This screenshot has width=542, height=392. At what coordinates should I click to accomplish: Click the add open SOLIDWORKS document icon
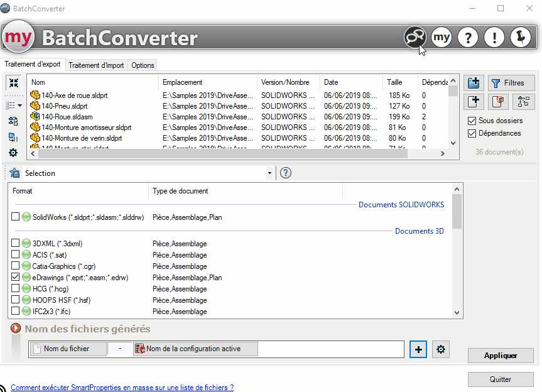coord(498,102)
